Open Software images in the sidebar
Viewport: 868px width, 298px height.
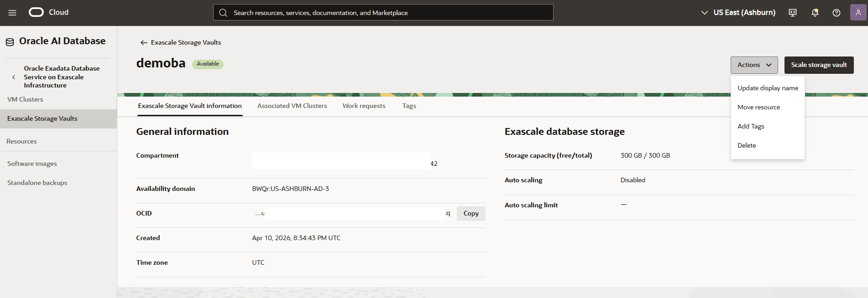32,164
